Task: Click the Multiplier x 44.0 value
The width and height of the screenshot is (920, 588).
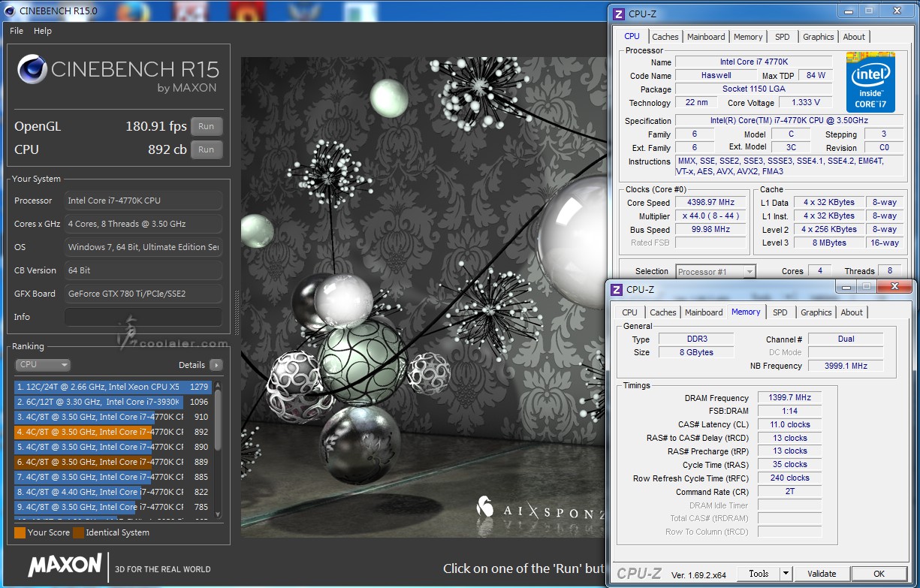Action: coord(710,216)
